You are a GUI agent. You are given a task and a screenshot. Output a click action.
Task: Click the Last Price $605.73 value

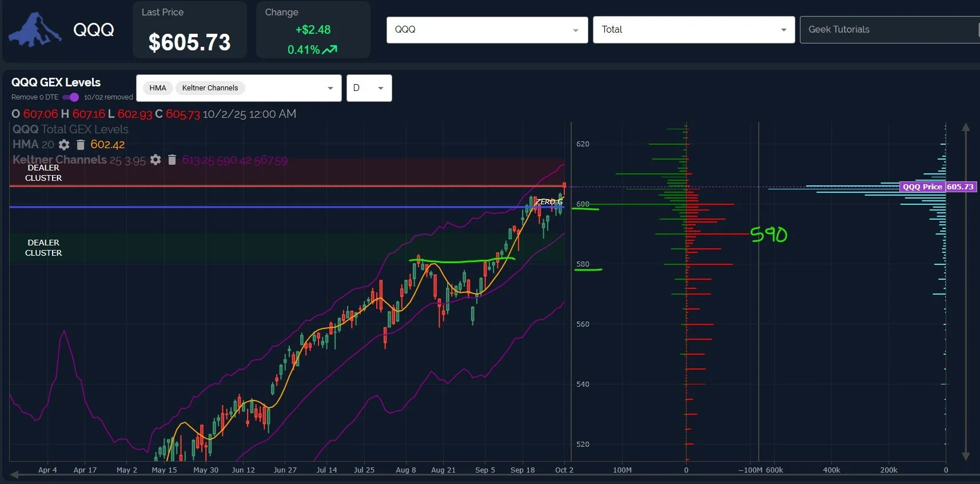pos(189,42)
